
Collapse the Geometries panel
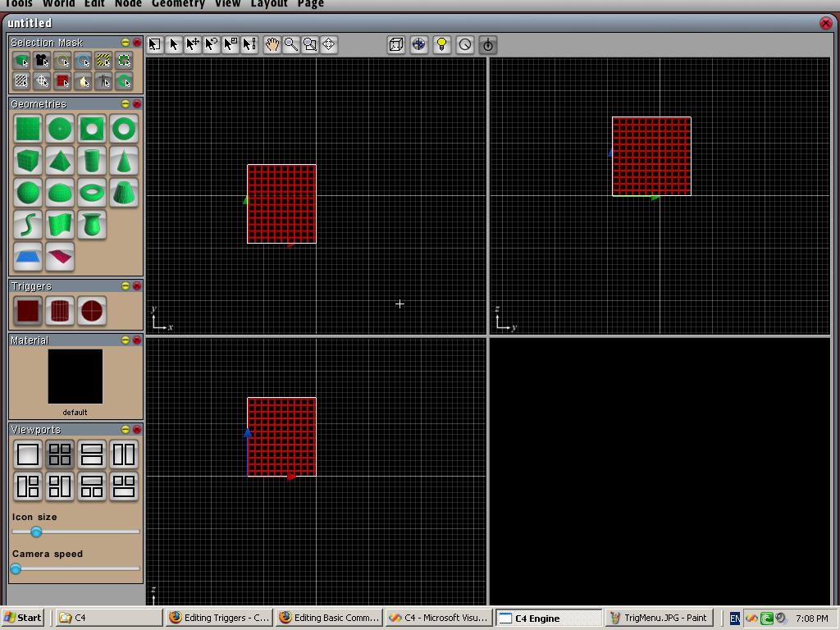tap(126, 104)
